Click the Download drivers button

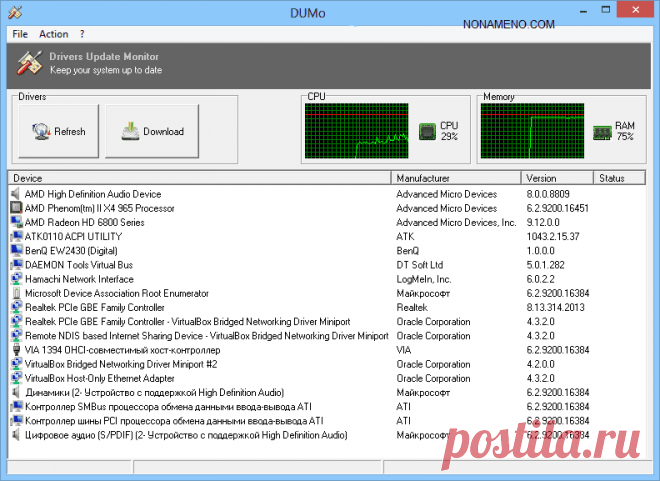152,131
